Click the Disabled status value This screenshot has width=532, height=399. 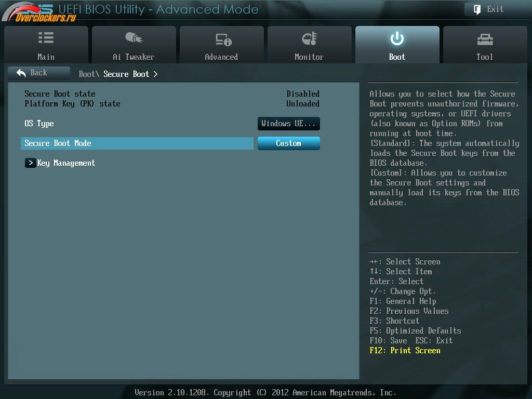pyautogui.click(x=303, y=94)
